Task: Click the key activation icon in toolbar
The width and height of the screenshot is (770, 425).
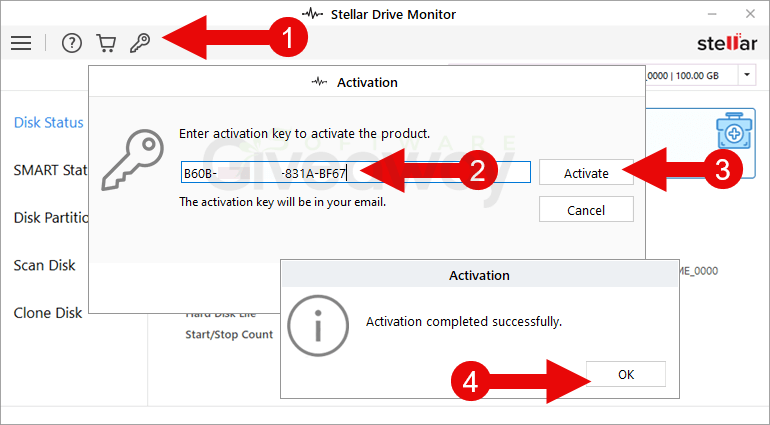Action: tap(140, 43)
